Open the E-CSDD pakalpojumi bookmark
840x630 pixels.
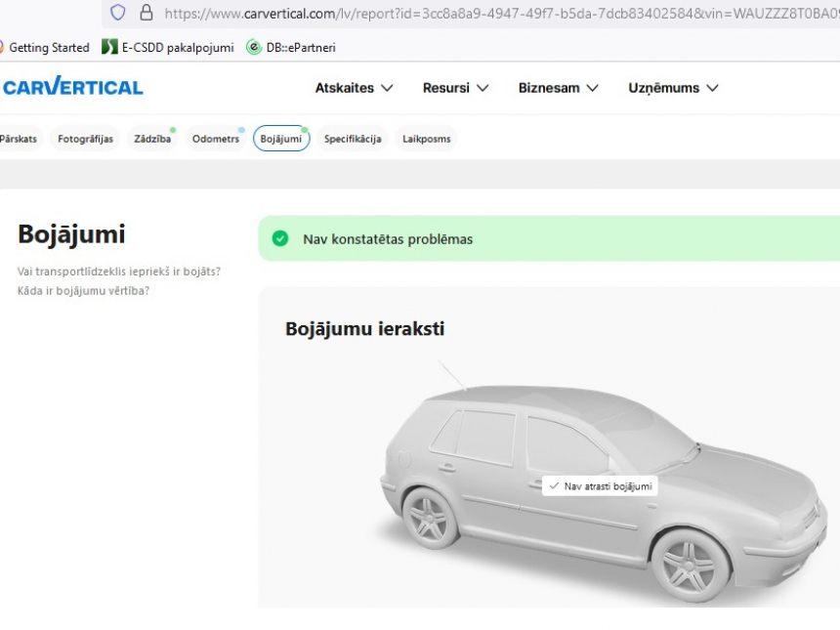(168, 48)
